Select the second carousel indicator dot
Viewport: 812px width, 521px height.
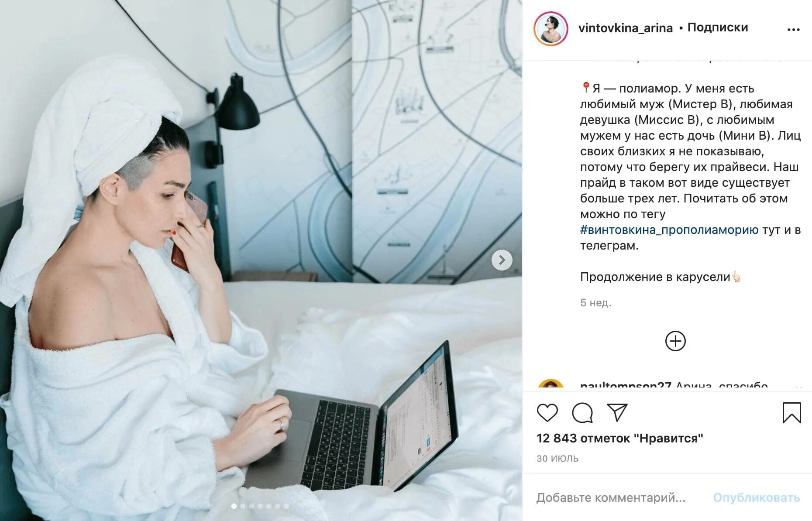(243, 506)
